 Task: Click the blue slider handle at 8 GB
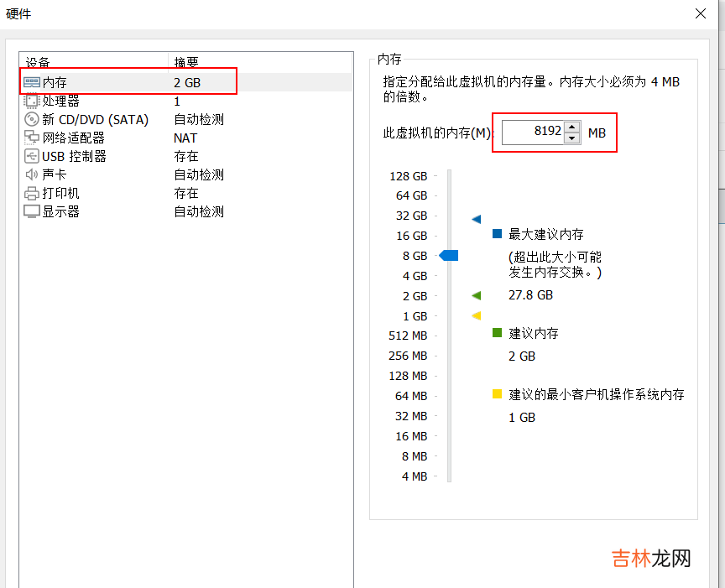click(x=450, y=255)
